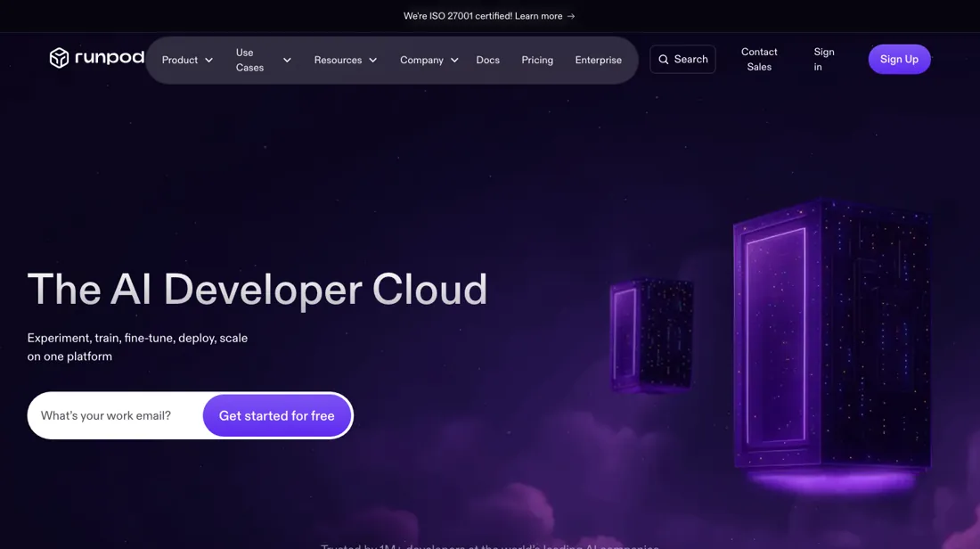Open Contact Sales link

759,60
